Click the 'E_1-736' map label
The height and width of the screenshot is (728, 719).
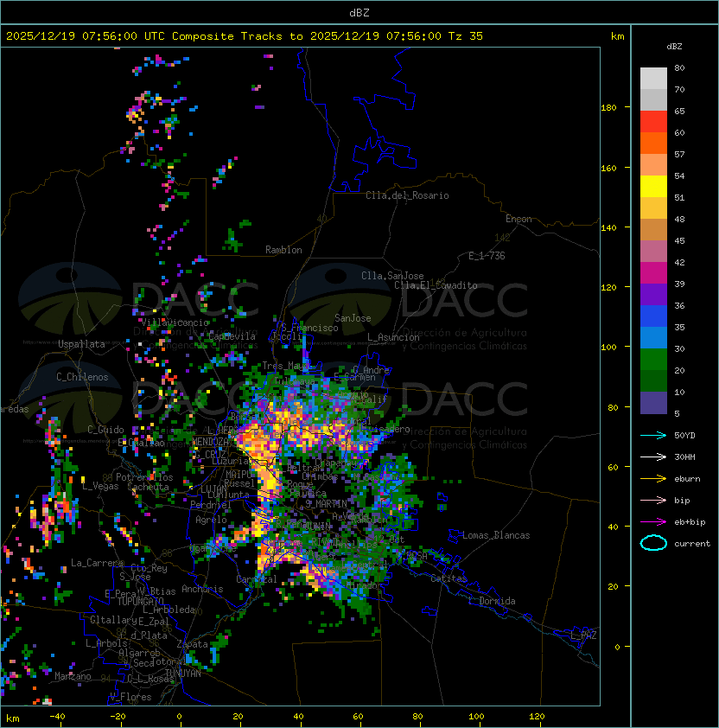pyautogui.click(x=487, y=256)
